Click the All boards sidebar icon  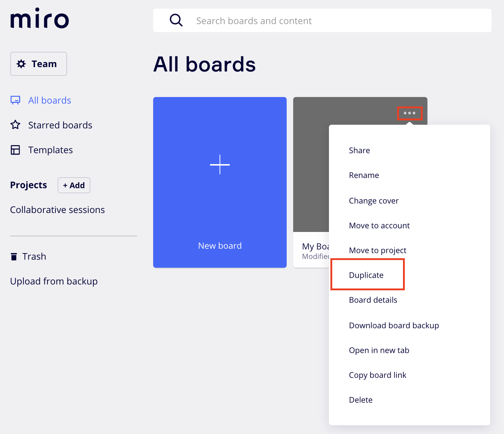(x=15, y=100)
